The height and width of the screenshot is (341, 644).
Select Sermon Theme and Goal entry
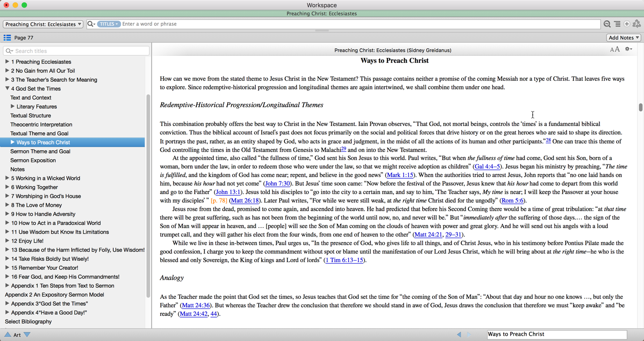40,151
